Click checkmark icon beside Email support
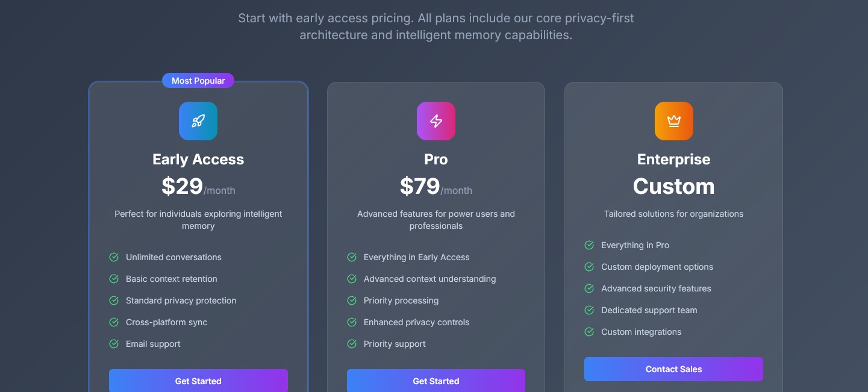Image resolution: width=868 pixels, height=392 pixels. [114, 344]
